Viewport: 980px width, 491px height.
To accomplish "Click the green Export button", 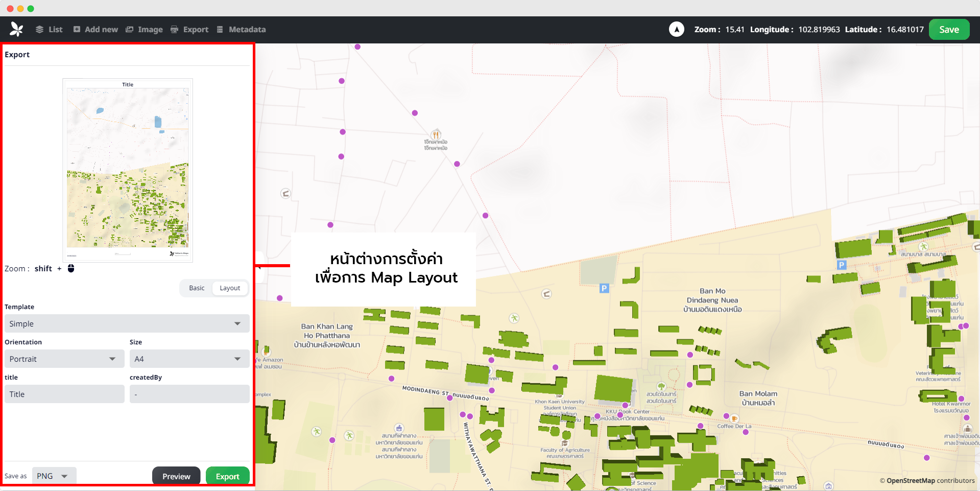I will pyautogui.click(x=227, y=476).
